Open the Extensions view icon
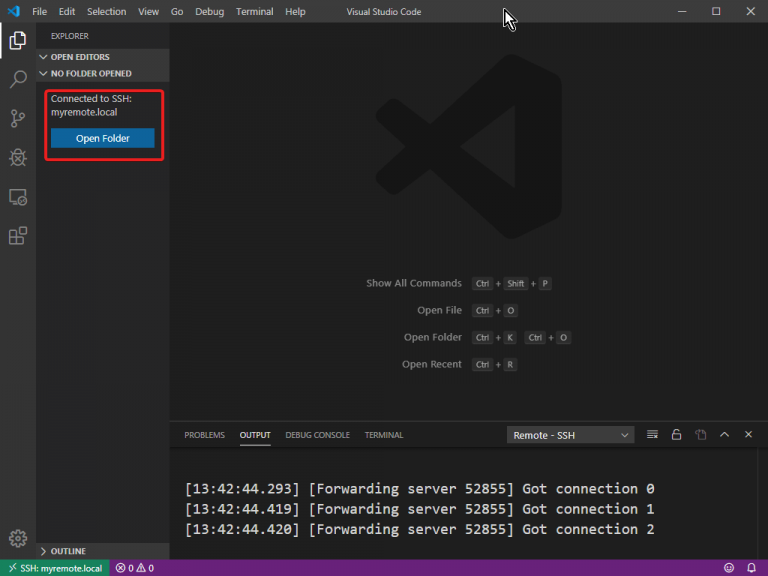 [x=18, y=236]
